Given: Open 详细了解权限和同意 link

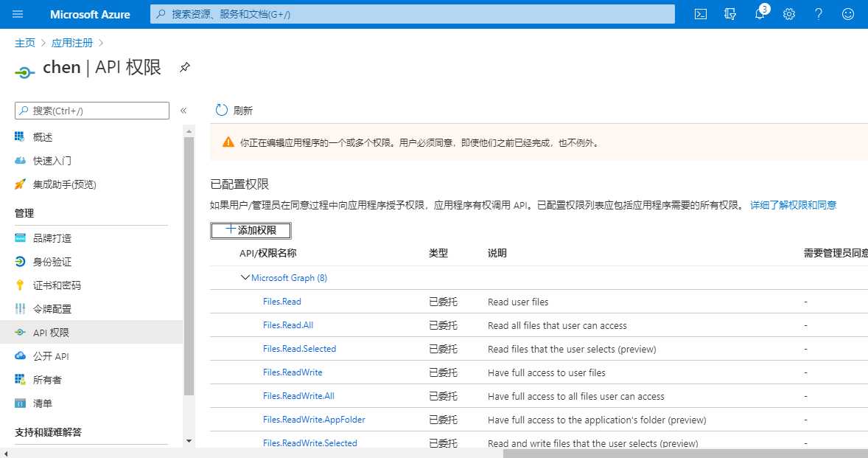Looking at the screenshot, I should click(x=794, y=205).
